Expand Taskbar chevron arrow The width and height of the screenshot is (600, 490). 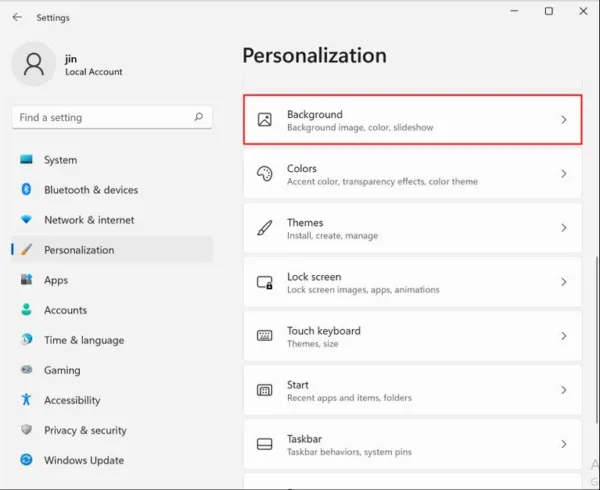tap(564, 444)
